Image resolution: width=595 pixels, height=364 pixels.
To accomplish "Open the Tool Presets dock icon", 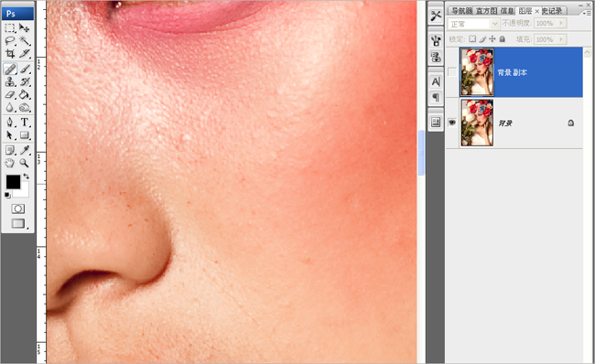I will tap(436, 16).
